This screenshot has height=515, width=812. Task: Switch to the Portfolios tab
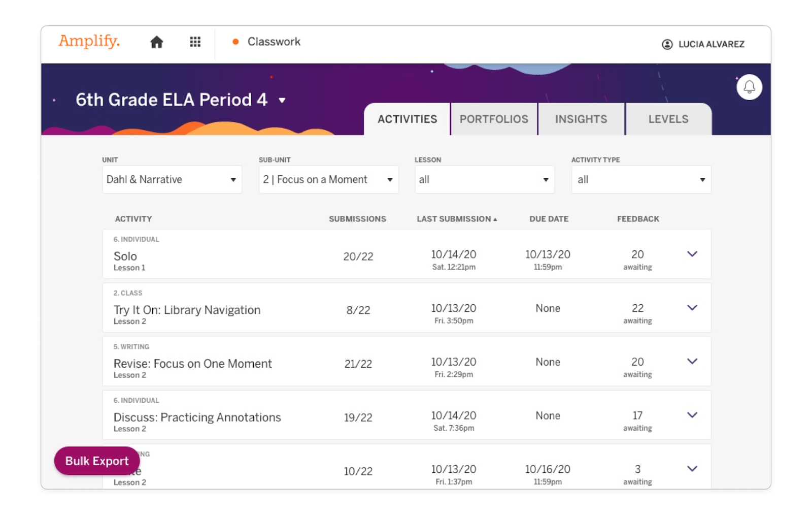[493, 119]
